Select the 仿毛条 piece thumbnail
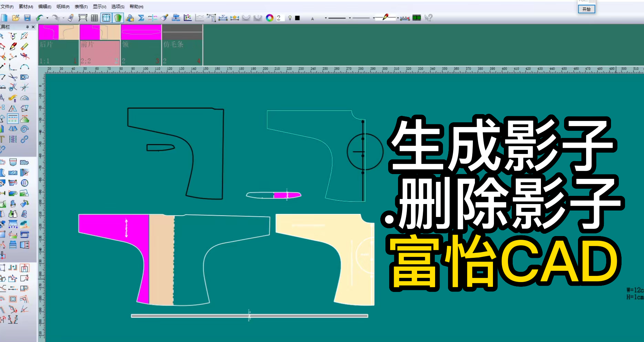The width and height of the screenshot is (644, 342). pos(182,45)
